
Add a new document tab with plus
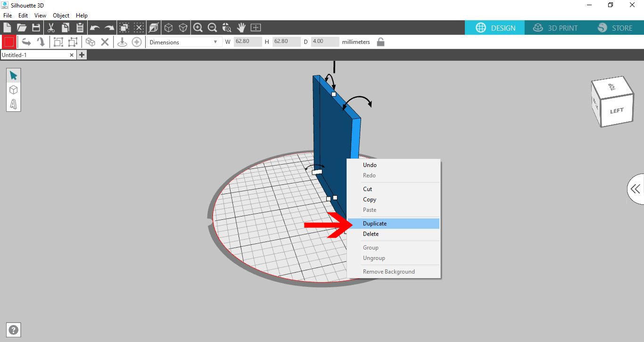point(82,55)
